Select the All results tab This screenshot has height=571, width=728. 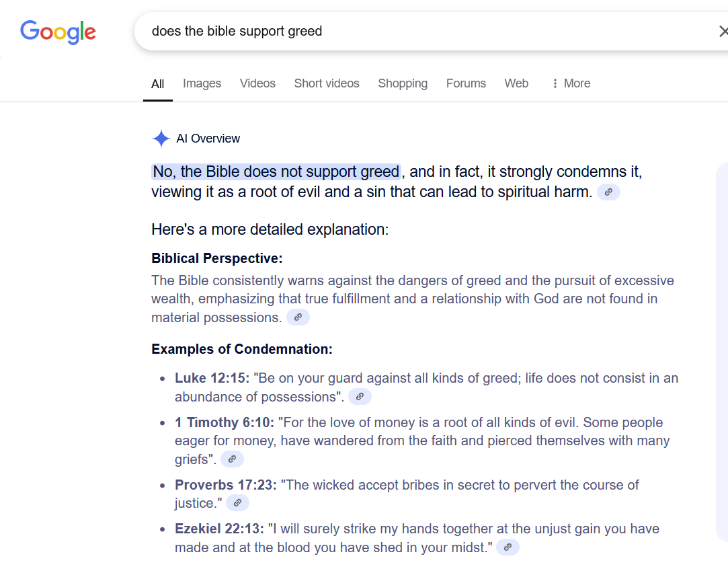click(x=157, y=84)
